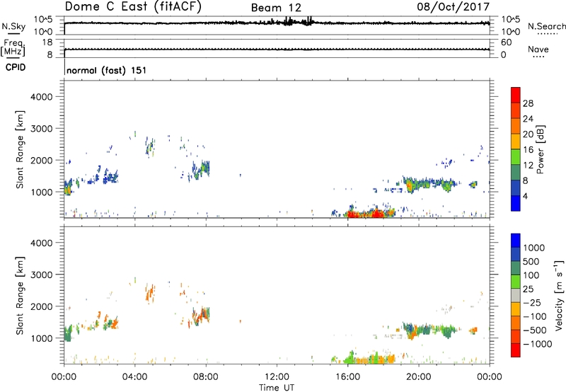The image size is (566, 392).
Task: Click the '60' Nave axis value
Action: coord(506,42)
